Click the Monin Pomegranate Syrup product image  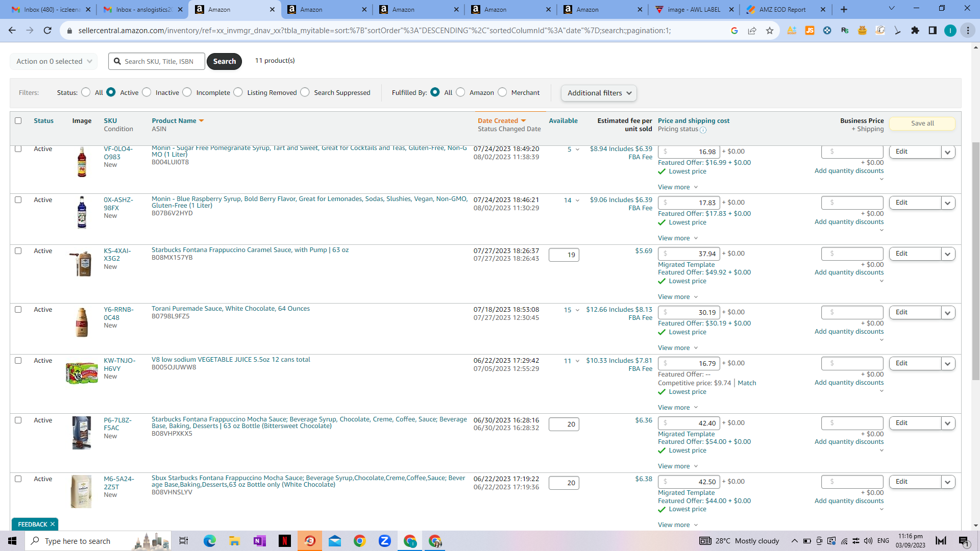82,162
